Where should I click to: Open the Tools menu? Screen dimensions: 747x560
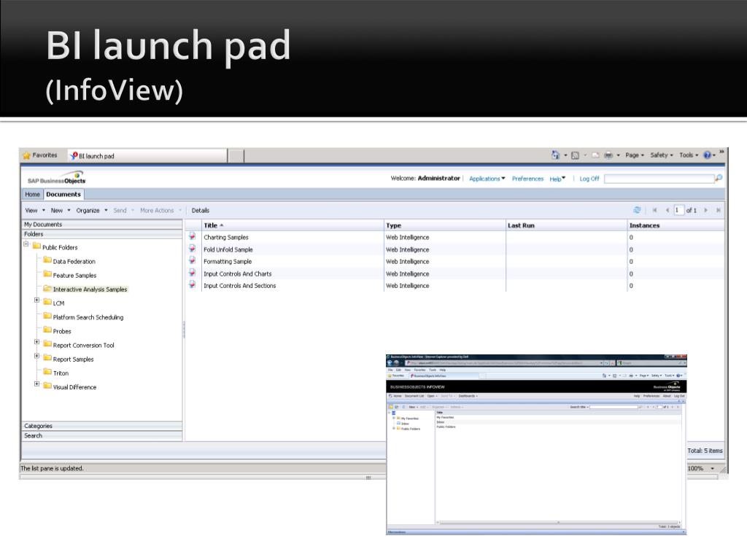tap(689, 155)
